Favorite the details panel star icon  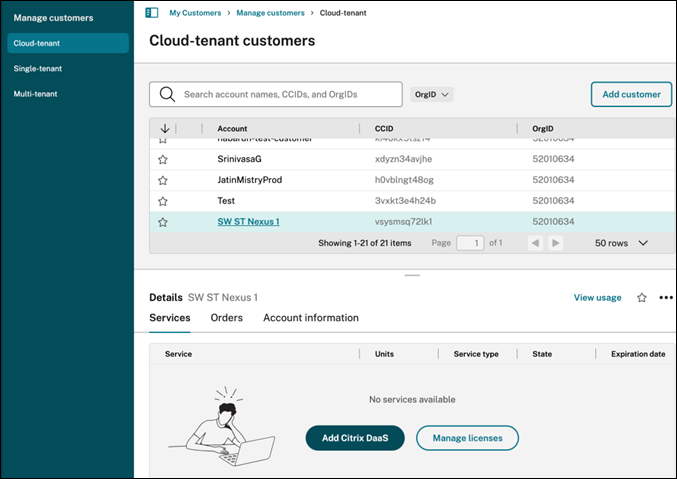pyautogui.click(x=642, y=298)
